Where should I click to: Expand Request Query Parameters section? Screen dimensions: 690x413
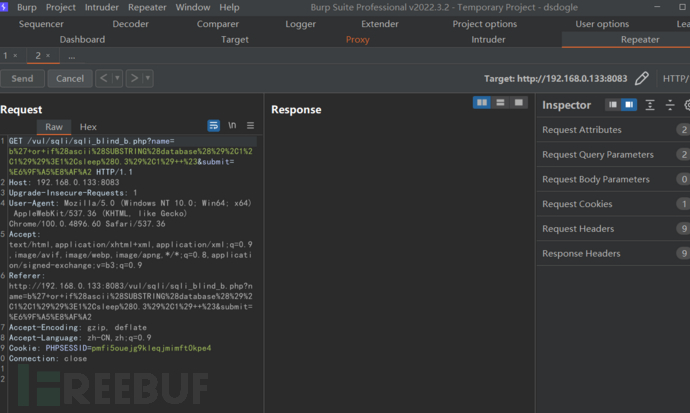[613, 154]
